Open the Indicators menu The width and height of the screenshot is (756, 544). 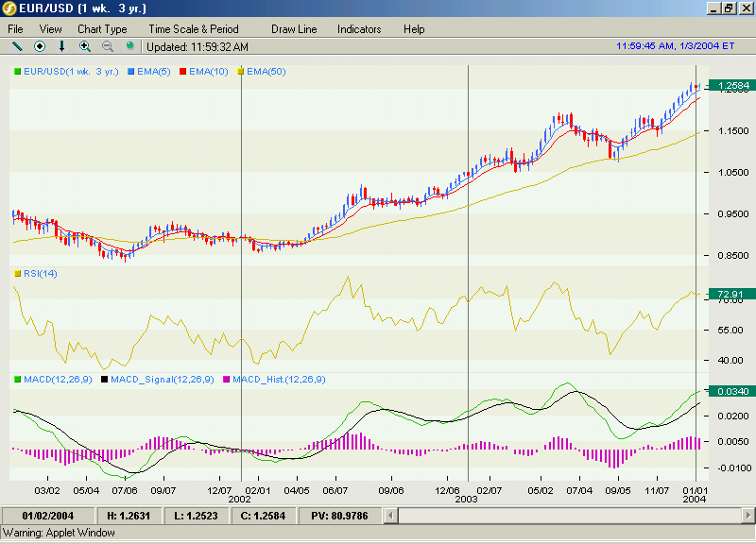pyautogui.click(x=359, y=29)
